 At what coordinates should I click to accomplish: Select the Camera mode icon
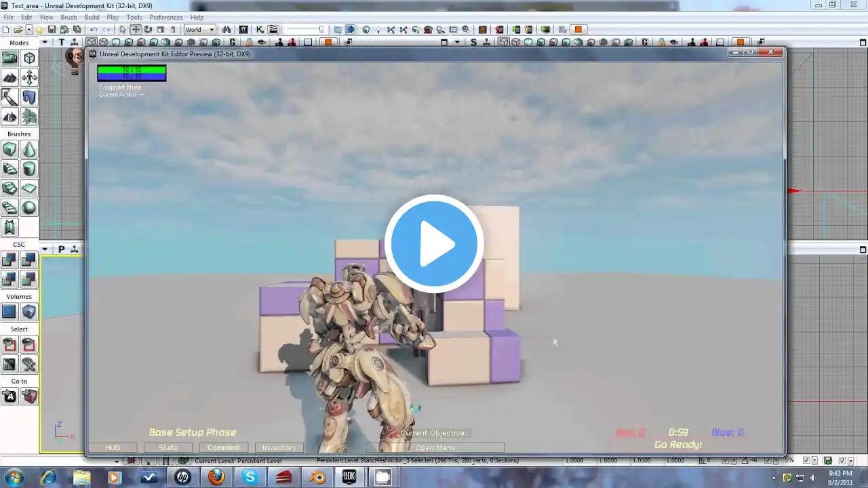tap(9, 58)
